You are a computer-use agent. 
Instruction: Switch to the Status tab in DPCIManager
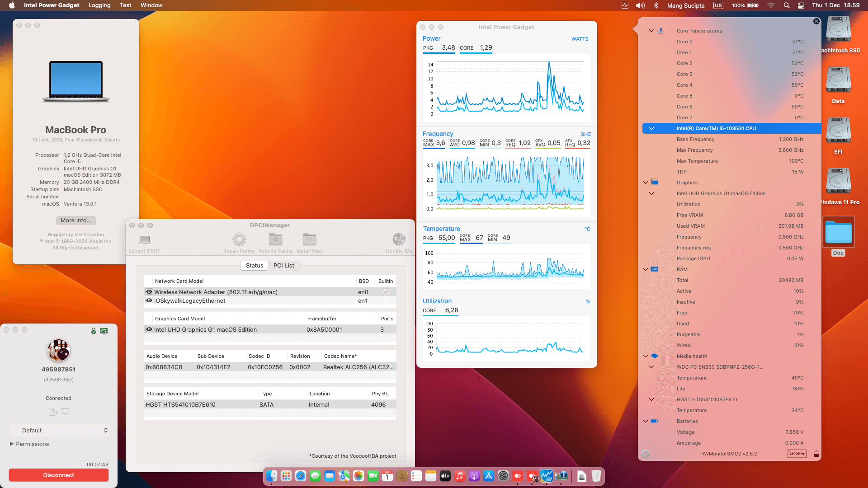255,265
